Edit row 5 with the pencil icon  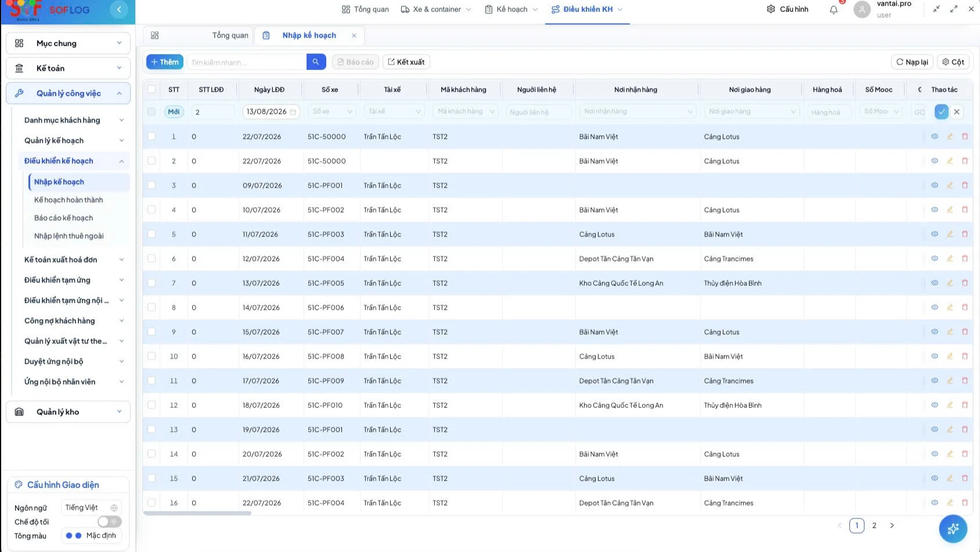point(950,234)
